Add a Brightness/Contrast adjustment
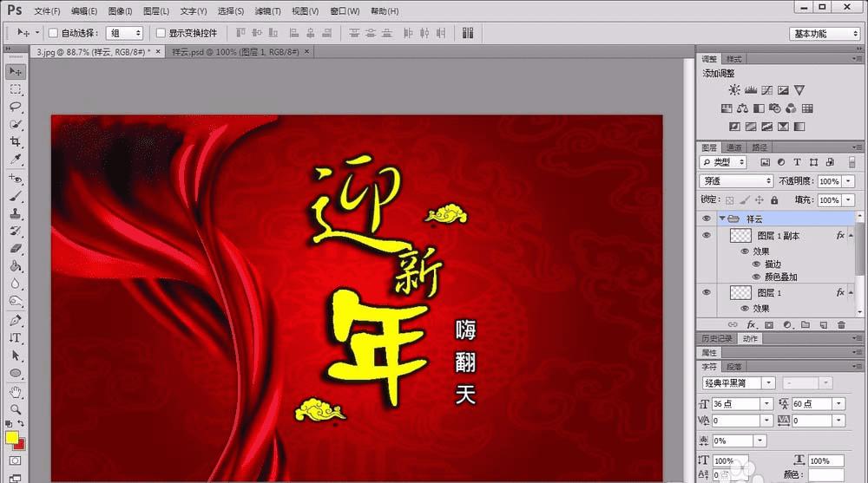 pos(734,89)
